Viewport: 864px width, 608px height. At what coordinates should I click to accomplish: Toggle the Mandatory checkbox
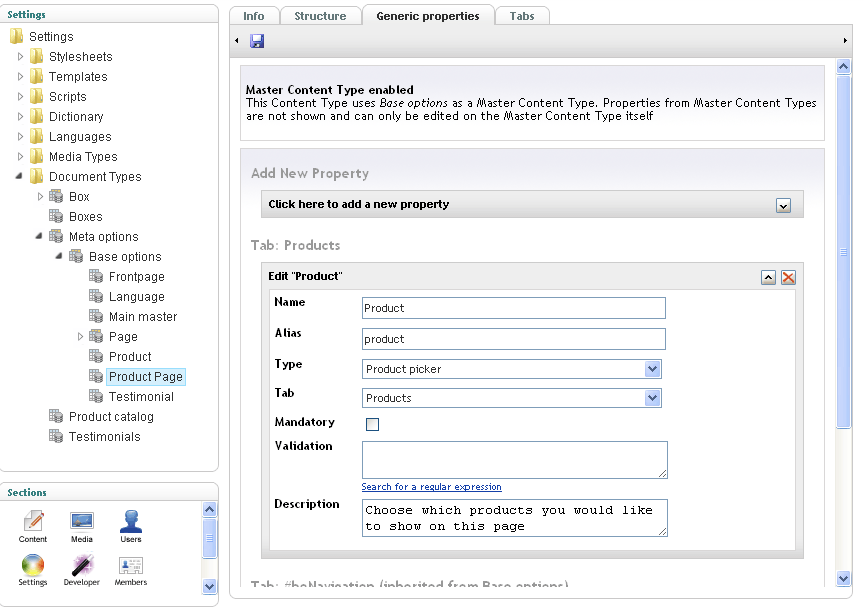pos(372,424)
